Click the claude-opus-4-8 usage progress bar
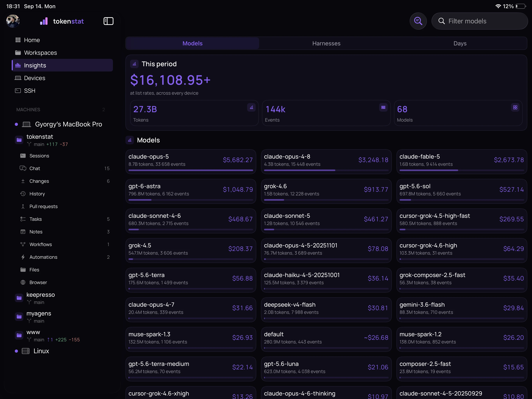532x399 pixels. coord(326,170)
